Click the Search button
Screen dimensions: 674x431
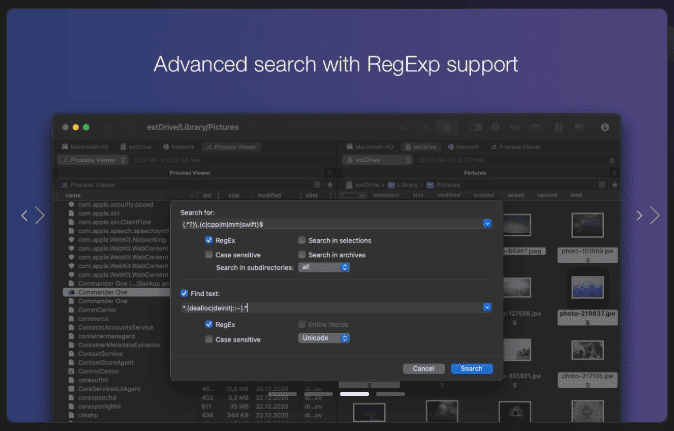click(x=472, y=369)
